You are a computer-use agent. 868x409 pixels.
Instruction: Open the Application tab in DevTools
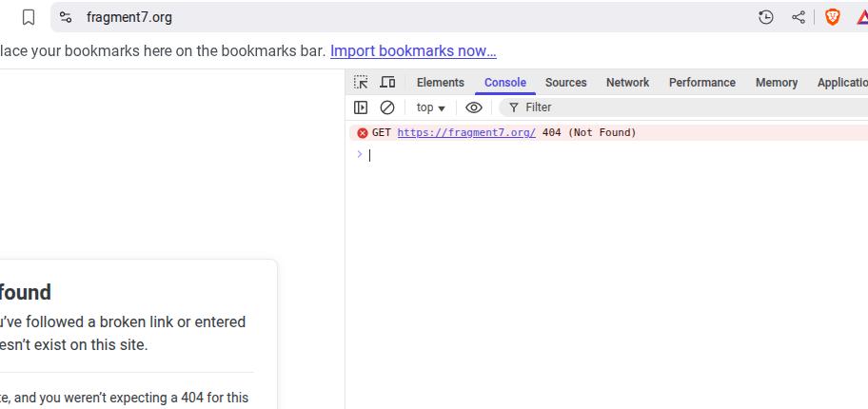842,83
